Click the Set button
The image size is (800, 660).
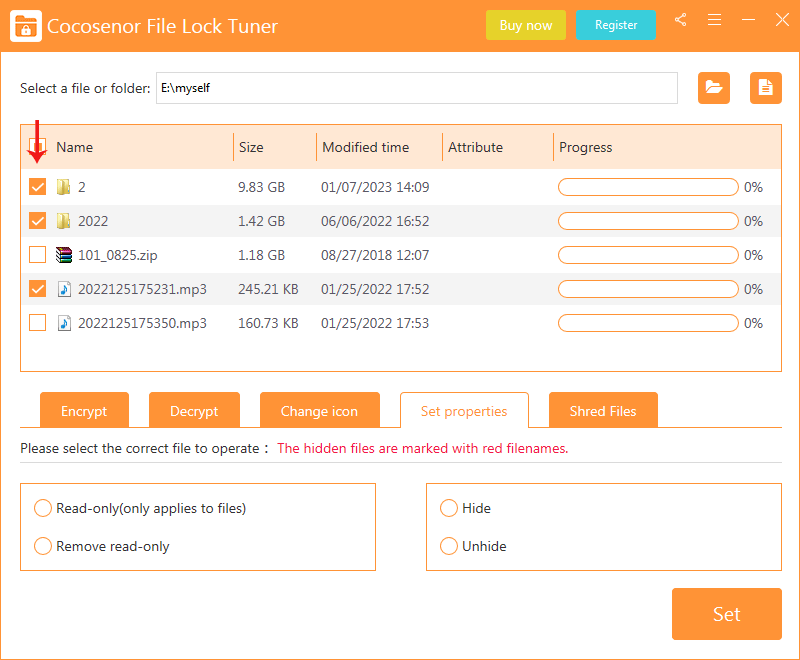(x=727, y=614)
